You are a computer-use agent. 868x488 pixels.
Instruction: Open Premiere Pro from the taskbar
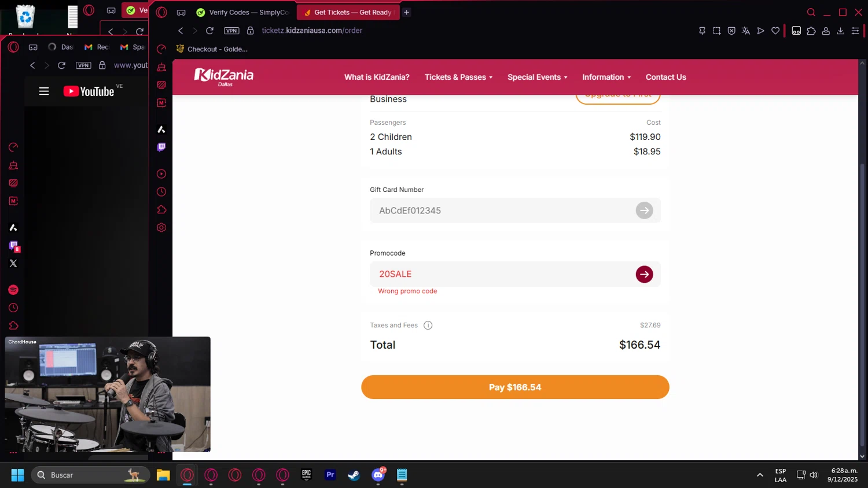click(x=330, y=475)
